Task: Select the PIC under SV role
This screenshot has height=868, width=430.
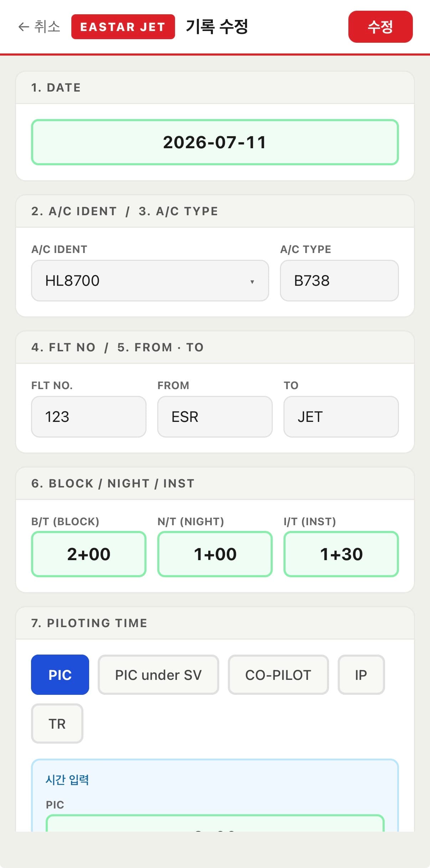Action: click(x=158, y=675)
